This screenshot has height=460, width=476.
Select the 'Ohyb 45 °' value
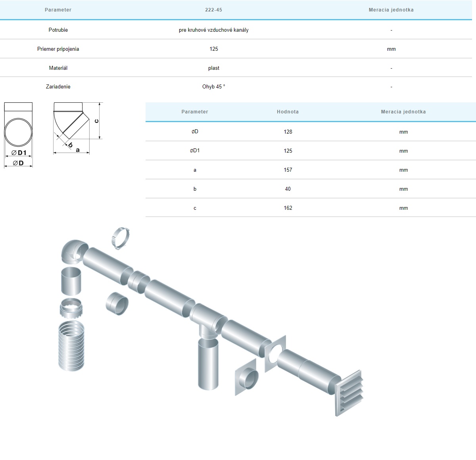213,87
